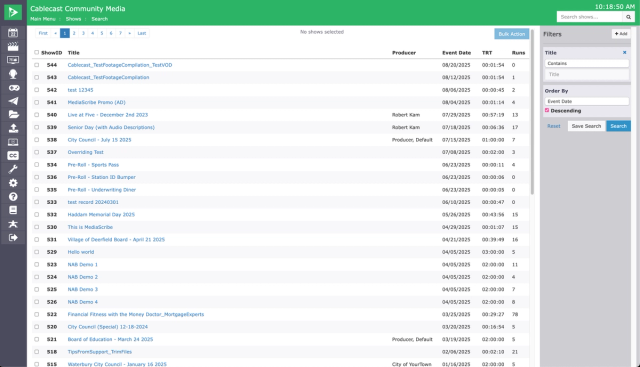Click the Bulk Action button
Viewport: 640px width, 367px height.
pos(512,34)
